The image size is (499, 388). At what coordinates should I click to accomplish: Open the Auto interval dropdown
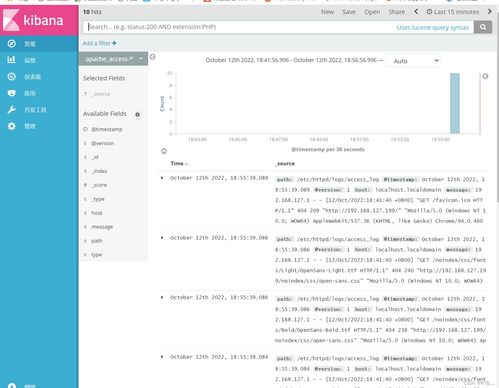[413, 61]
